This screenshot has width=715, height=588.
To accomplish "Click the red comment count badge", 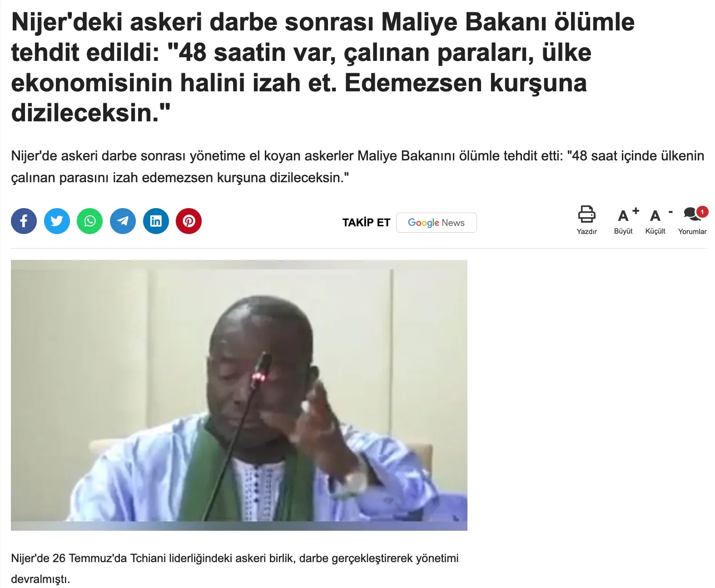I will pyautogui.click(x=702, y=212).
